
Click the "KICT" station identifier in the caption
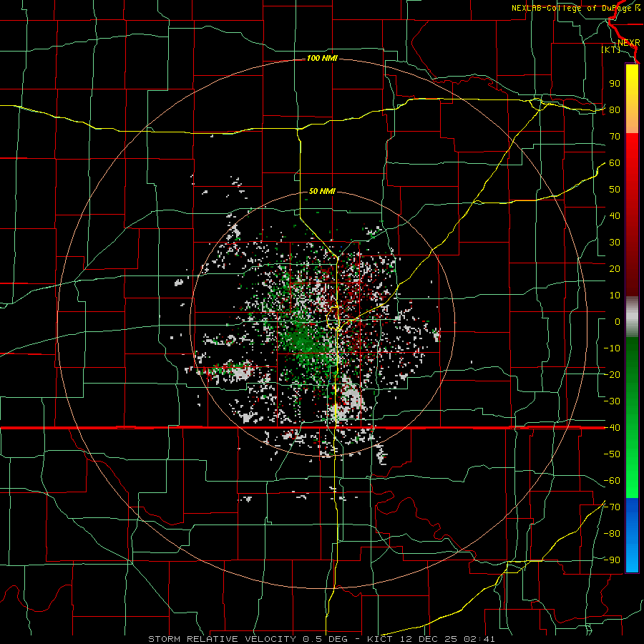380,639
